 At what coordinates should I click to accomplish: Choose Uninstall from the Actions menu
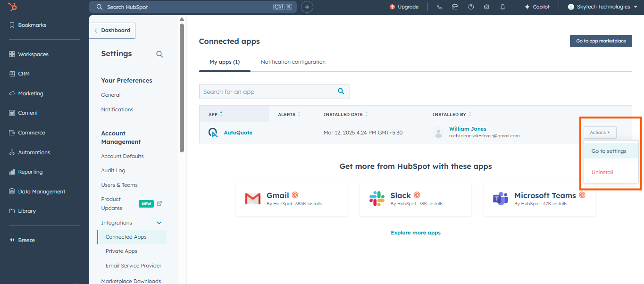(602, 172)
